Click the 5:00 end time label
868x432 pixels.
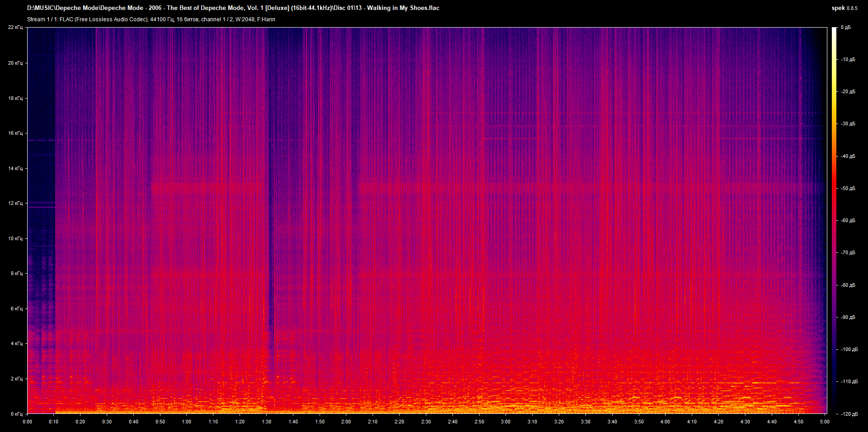click(825, 422)
